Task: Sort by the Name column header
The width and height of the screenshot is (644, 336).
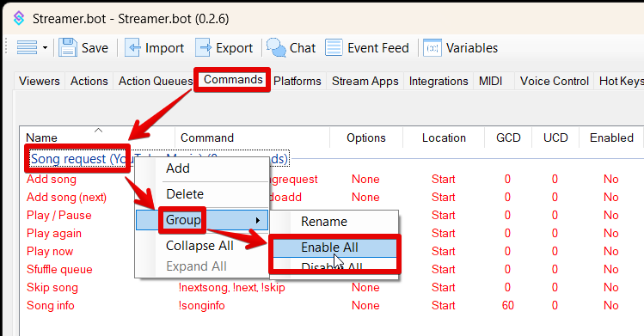Action: tap(41, 137)
